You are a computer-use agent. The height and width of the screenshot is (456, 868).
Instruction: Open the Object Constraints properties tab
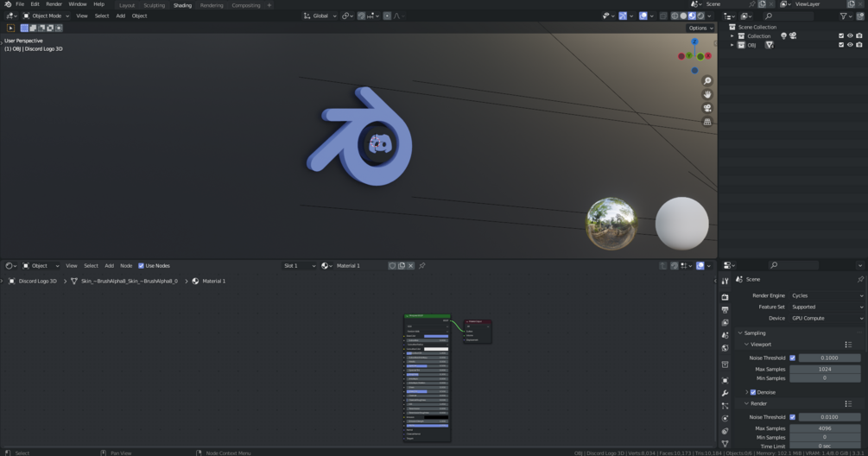pyautogui.click(x=725, y=431)
